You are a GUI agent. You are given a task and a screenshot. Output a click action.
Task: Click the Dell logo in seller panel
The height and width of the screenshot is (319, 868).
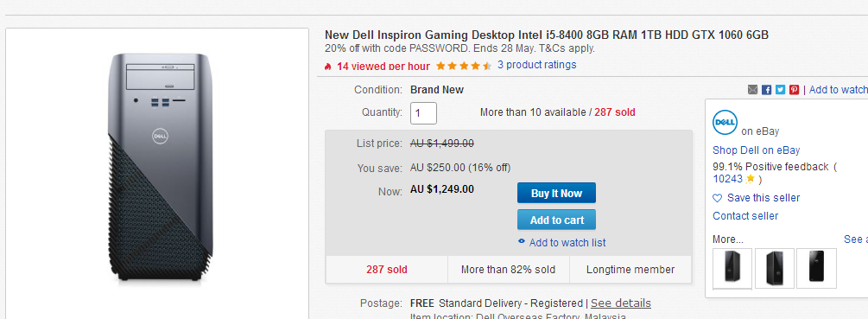tap(725, 123)
